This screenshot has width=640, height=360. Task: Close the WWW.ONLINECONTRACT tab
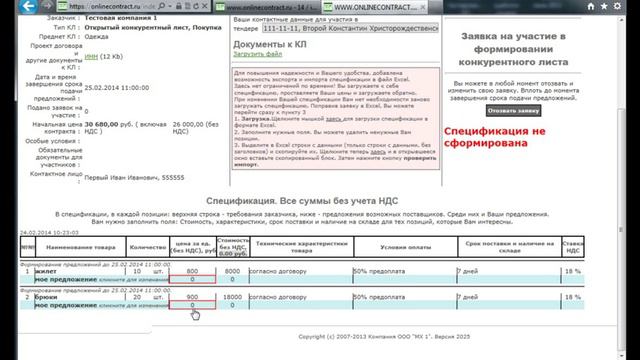(x=423, y=7)
